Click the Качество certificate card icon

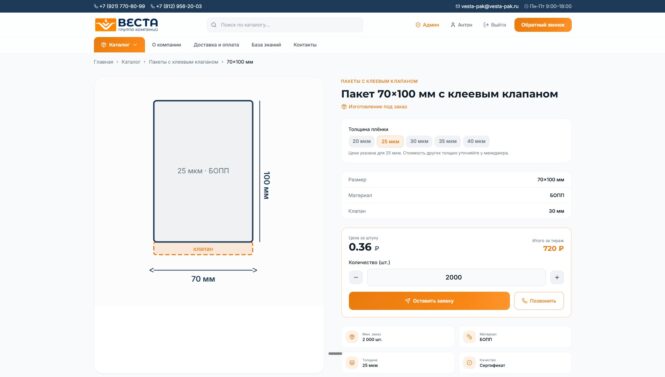[469, 363]
